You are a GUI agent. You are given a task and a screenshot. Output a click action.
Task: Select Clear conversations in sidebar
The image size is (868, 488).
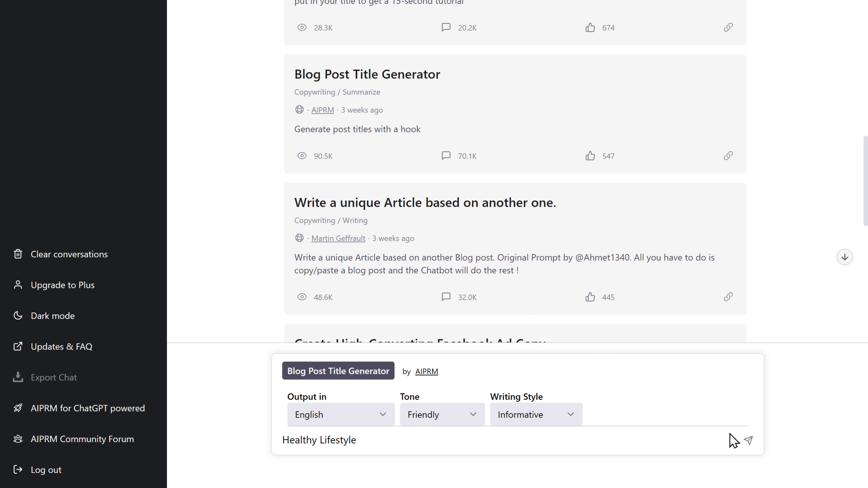pos(69,254)
